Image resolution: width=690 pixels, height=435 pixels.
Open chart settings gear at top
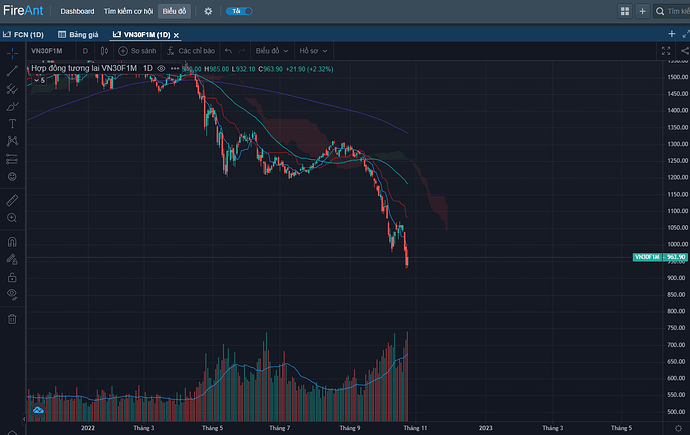(208, 11)
